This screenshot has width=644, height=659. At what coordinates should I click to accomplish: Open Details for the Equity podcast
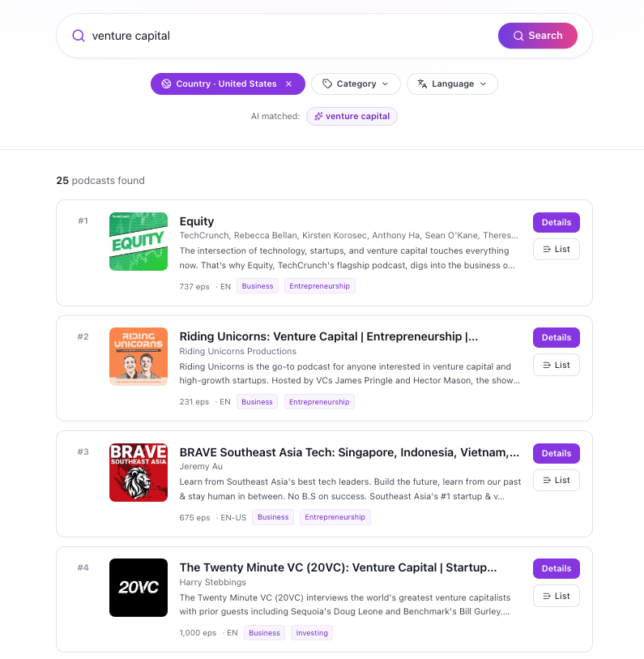click(556, 222)
